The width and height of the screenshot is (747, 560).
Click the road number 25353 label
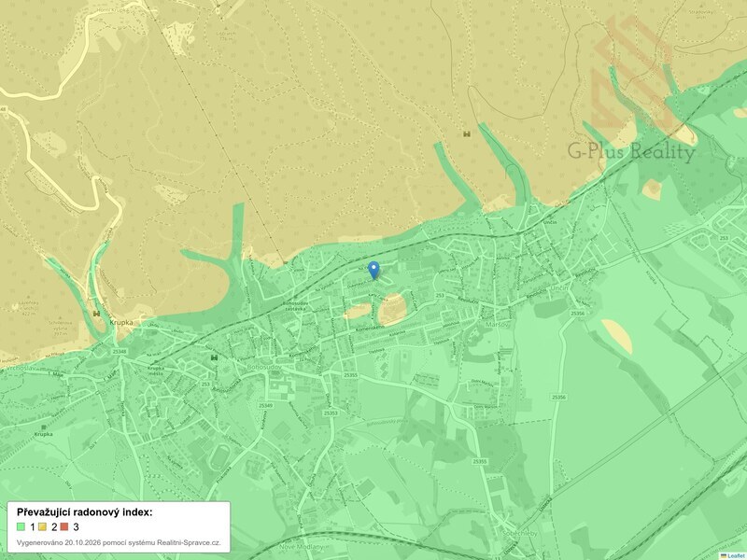tap(331, 413)
